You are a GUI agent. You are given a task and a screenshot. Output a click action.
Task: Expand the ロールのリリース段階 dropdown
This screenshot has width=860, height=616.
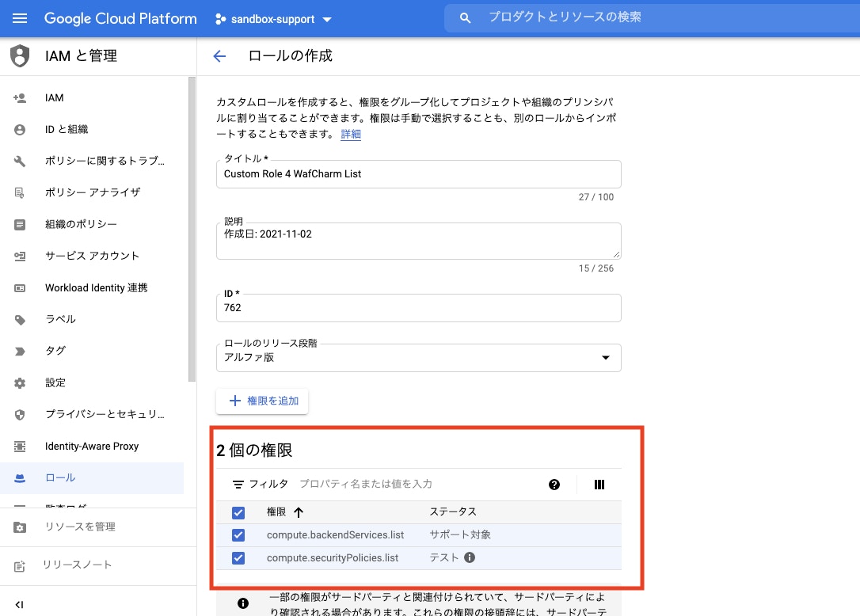pyautogui.click(x=418, y=358)
